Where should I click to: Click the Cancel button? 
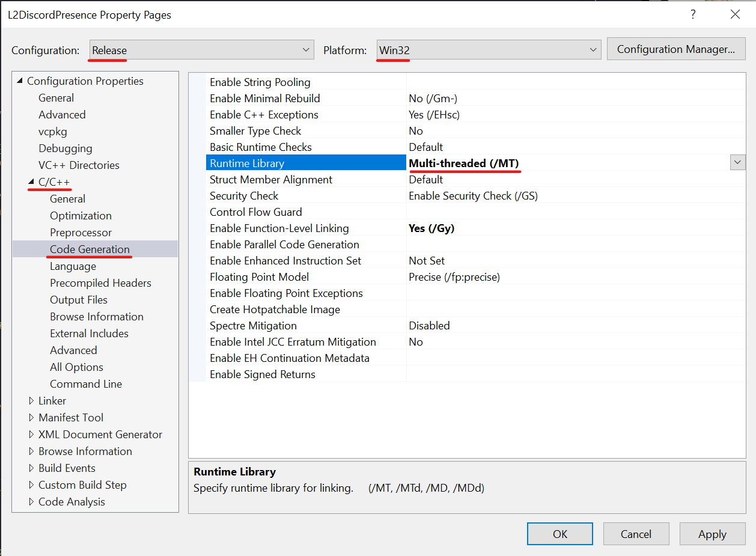tap(636, 534)
